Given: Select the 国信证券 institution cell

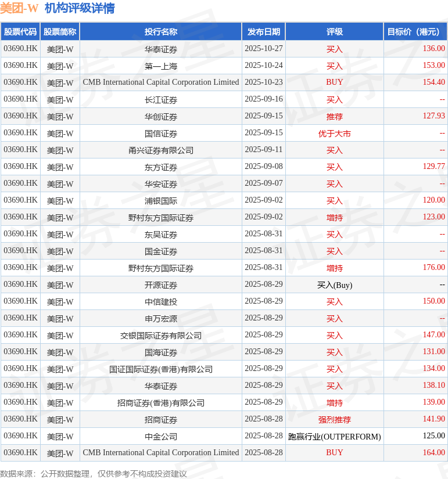Looking at the screenshot, I should click(x=161, y=133).
